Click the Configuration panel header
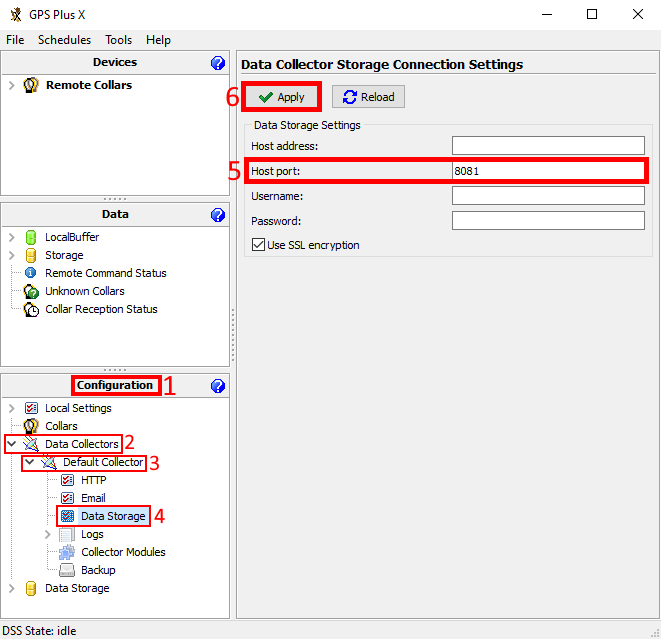Viewport: 661px width, 639px height. [115, 385]
